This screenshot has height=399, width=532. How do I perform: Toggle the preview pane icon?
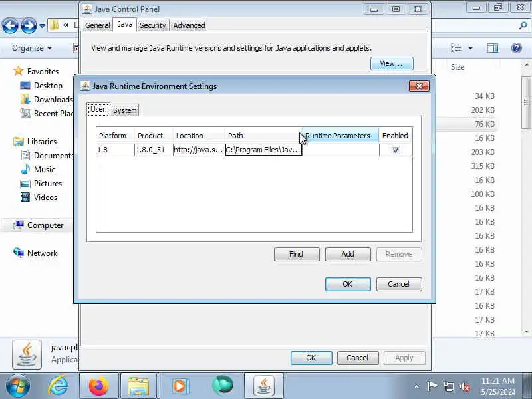click(493, 48)
